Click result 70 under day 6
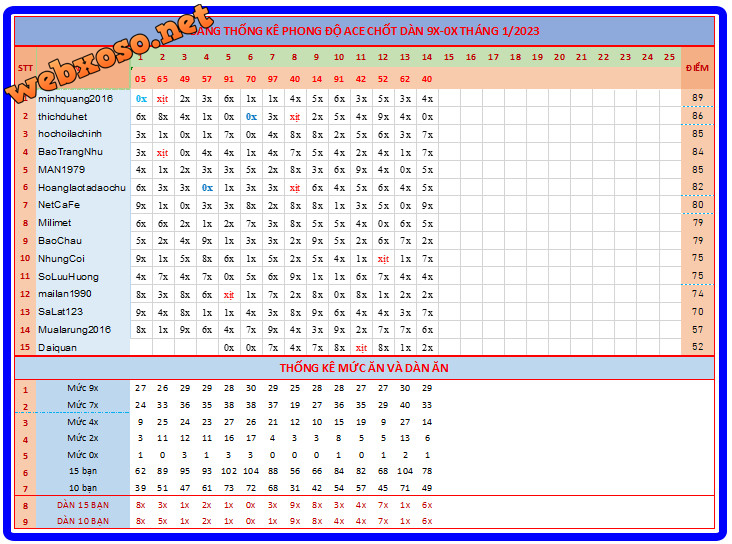 tap(251, 79)
